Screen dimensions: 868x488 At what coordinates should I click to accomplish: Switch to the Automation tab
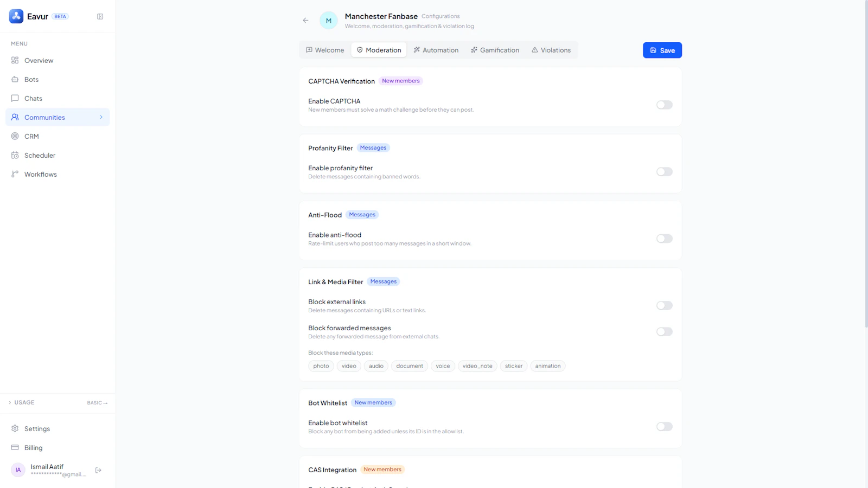tap(436, 50)
